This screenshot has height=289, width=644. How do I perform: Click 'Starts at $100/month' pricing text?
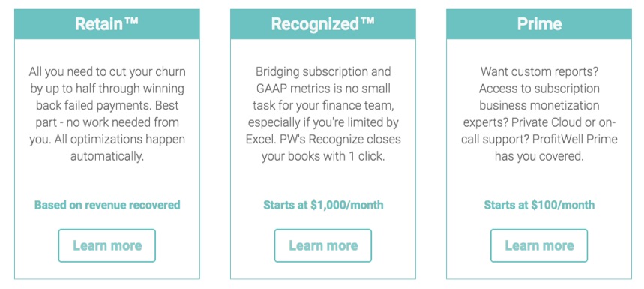539,205
